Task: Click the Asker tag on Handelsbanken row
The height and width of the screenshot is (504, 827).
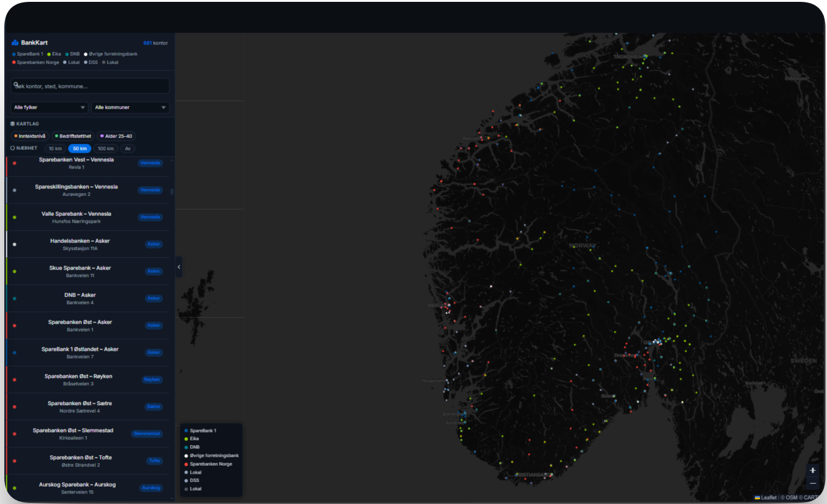Action: click(154, 244)
